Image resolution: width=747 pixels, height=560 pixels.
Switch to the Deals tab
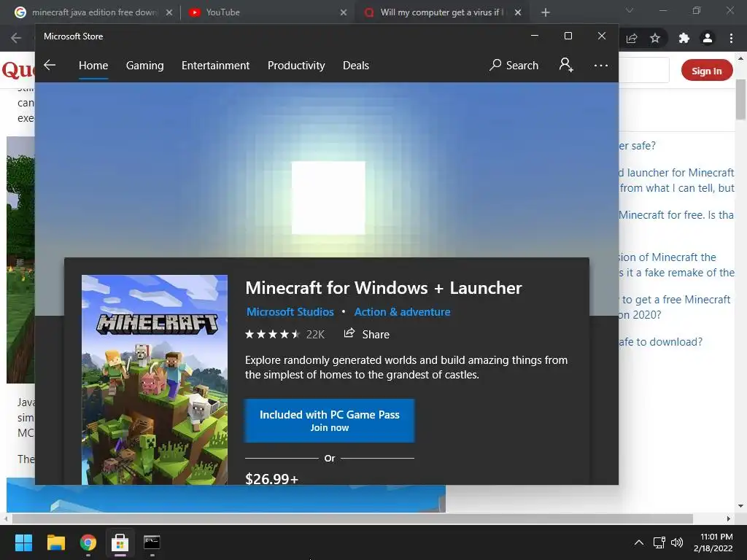[x=356, y=65]
